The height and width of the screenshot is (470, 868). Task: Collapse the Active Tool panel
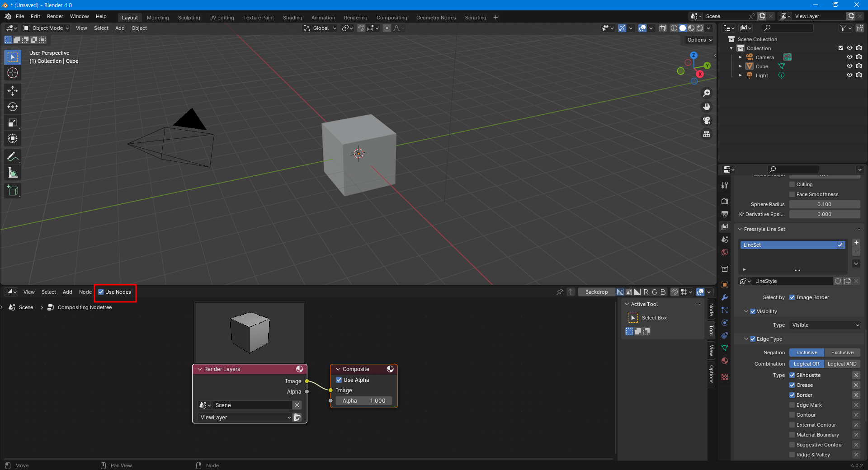pos(627,304)
